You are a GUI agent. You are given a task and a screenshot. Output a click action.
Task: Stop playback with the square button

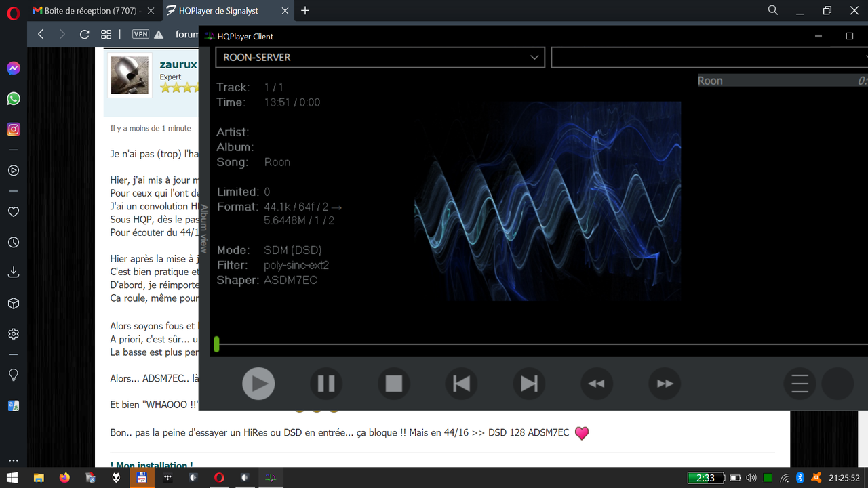[x=394, y=384]
